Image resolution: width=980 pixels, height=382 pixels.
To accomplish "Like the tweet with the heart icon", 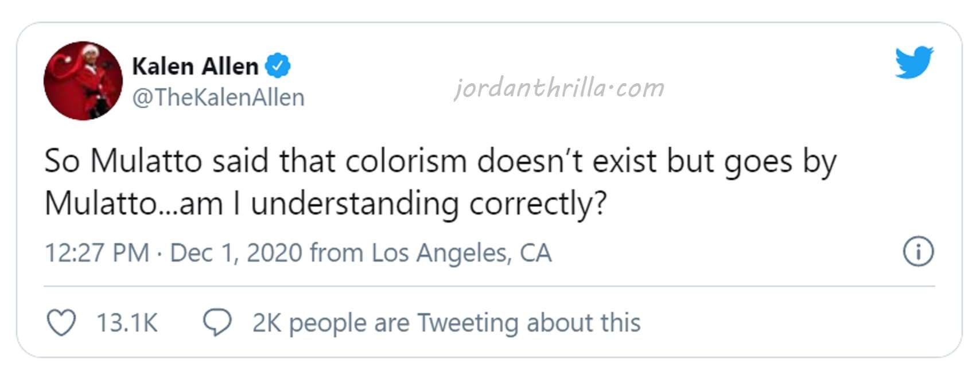I will click(61, 323).
